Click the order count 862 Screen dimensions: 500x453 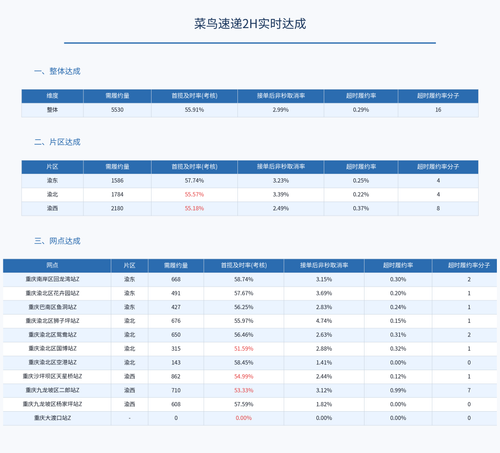click(176, 376)
